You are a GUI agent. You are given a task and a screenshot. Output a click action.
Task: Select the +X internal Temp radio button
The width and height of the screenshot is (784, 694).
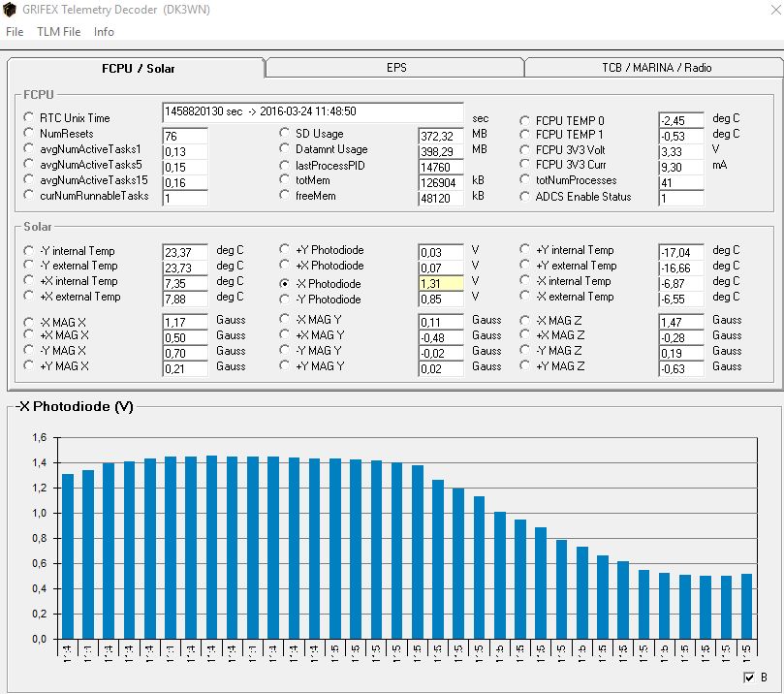coord(29,280)
